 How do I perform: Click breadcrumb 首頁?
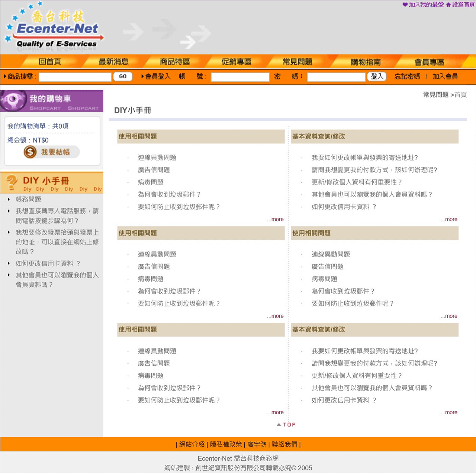pos(460,95)
